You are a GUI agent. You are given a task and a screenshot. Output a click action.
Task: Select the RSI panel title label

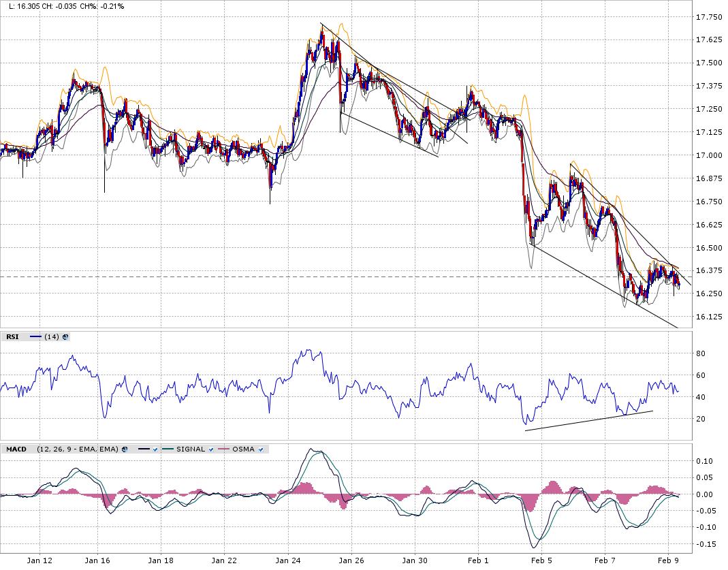pos(12,336)
